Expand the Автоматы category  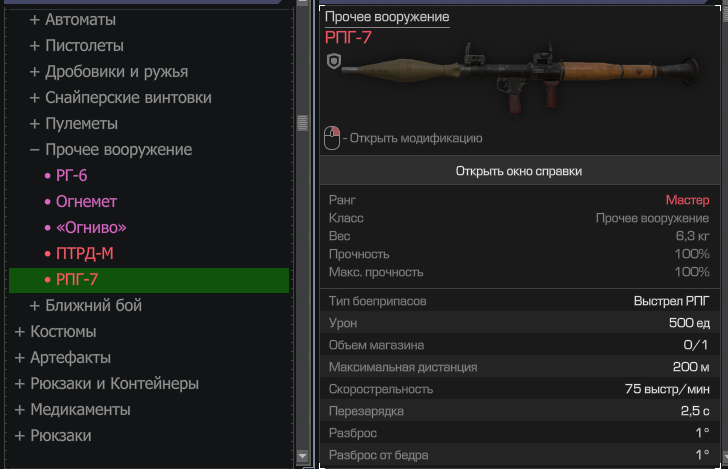[x=73, y=20]
